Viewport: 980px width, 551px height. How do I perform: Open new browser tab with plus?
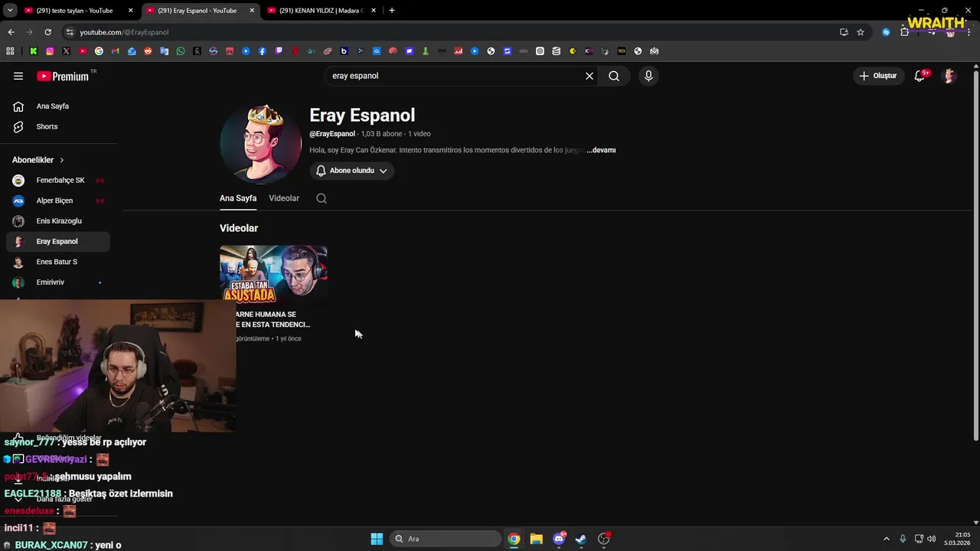coord(391,11)
